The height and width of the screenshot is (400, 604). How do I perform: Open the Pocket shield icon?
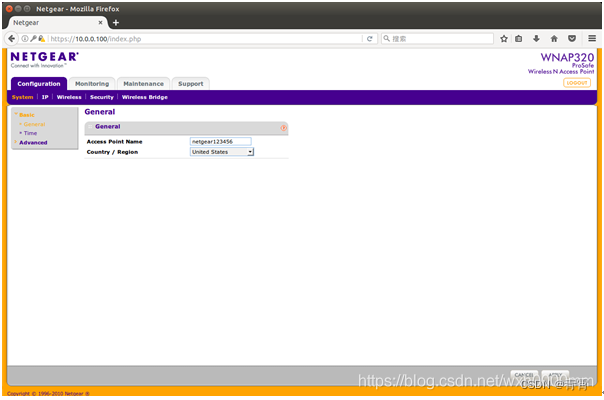[x=572, y=39]
